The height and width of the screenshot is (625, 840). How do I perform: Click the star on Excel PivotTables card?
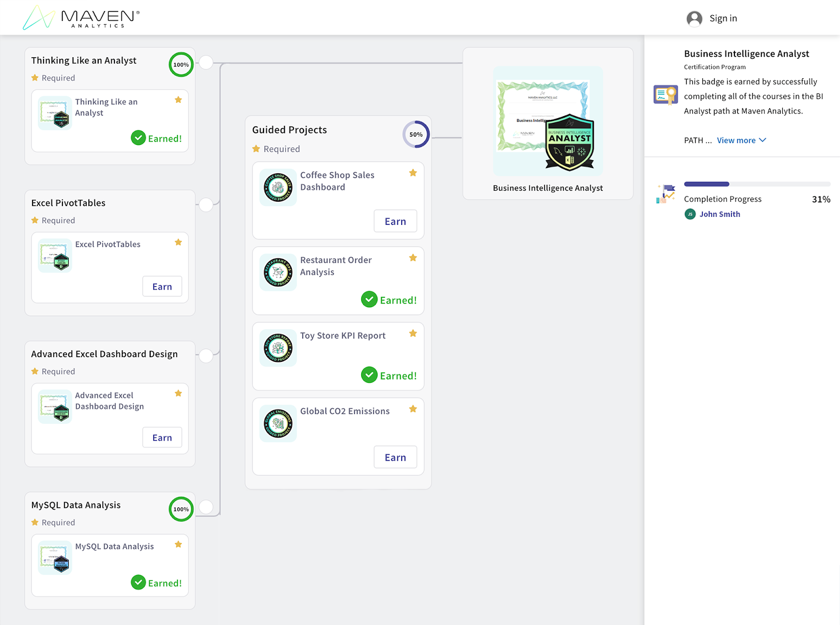178,242
